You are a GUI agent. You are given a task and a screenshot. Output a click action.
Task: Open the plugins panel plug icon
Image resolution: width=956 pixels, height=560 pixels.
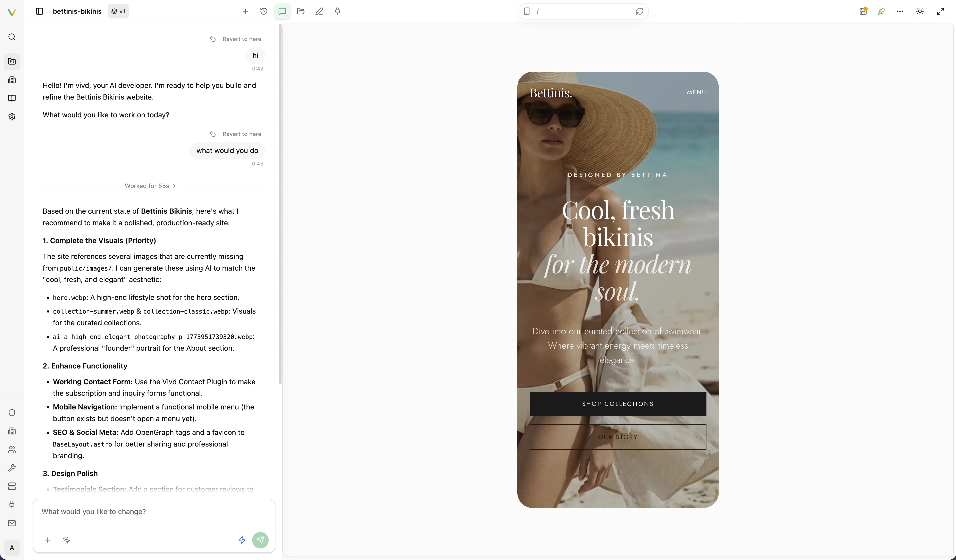tap(337, 11)
